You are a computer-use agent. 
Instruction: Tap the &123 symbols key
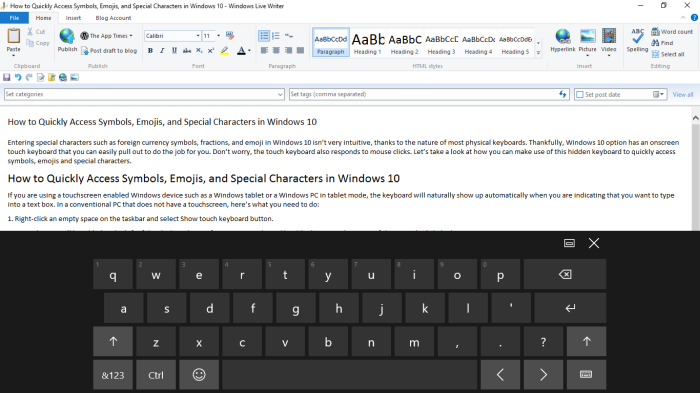point(113,375)
